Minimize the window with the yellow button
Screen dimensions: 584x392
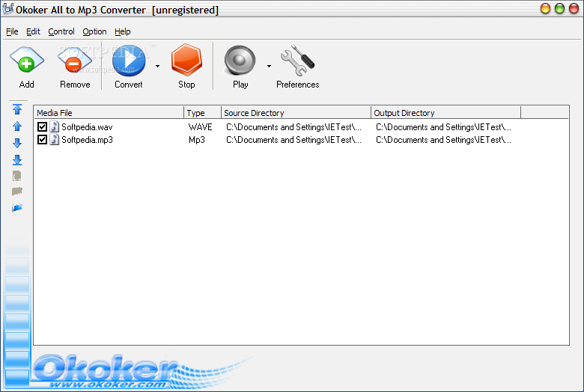(545, 8)
